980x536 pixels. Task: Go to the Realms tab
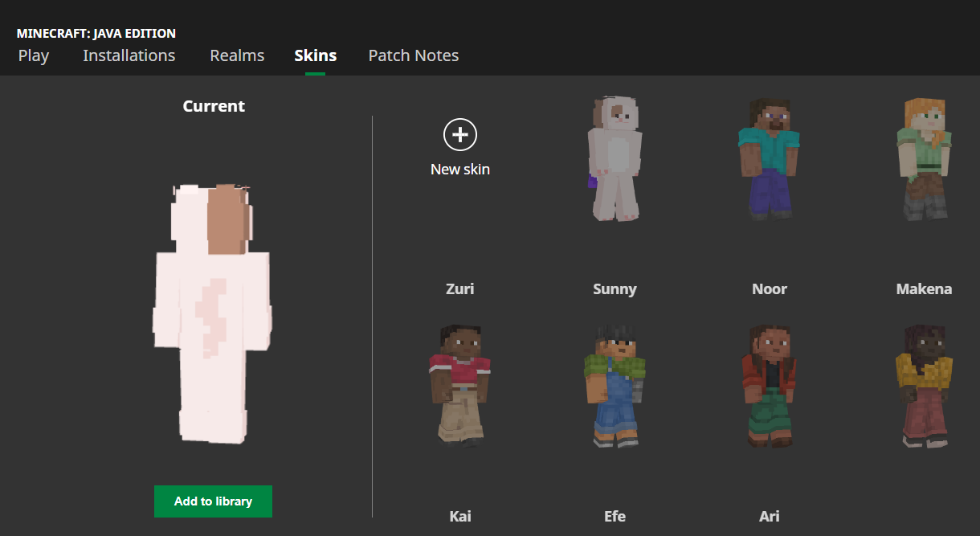click(237, 55)
